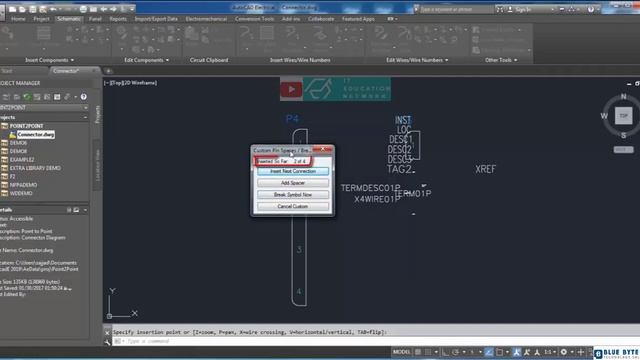Select the WDDEMO project

(21, 193)
